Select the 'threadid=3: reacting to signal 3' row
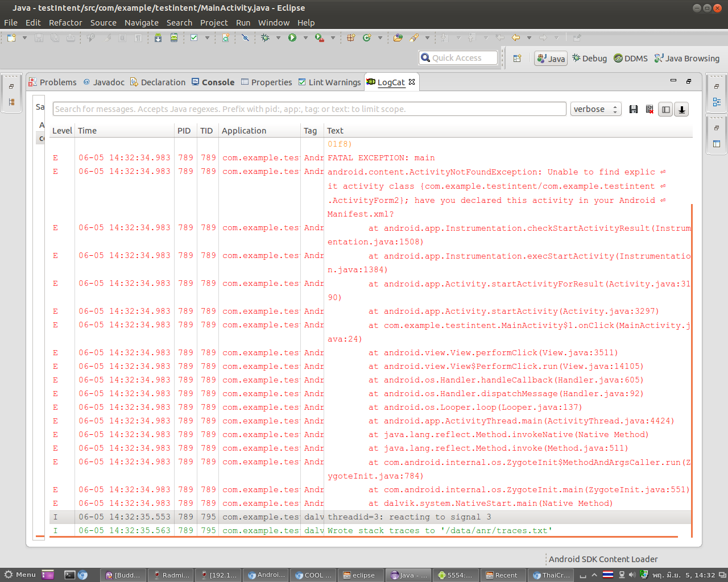Screen dimensions: 728x582 coord(371,517)
